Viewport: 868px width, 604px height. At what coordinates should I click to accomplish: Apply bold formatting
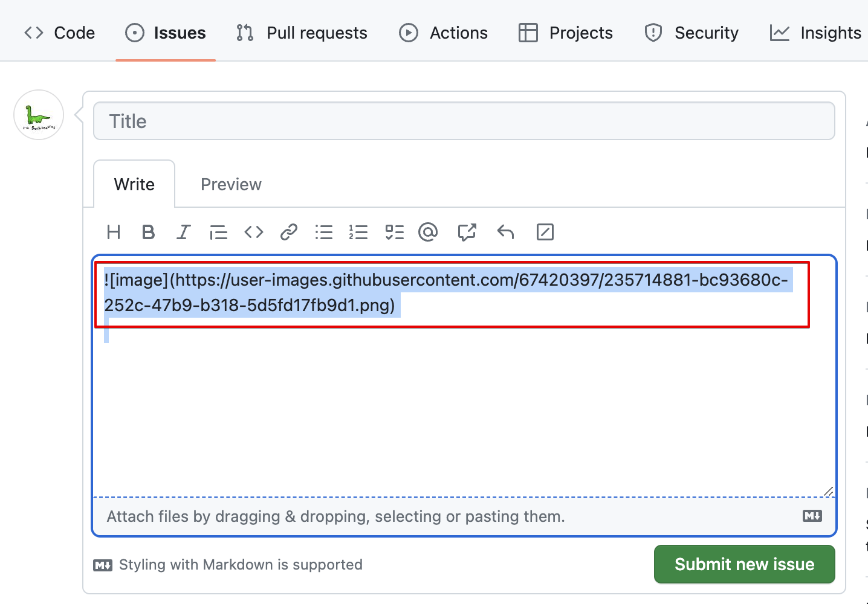148,232
